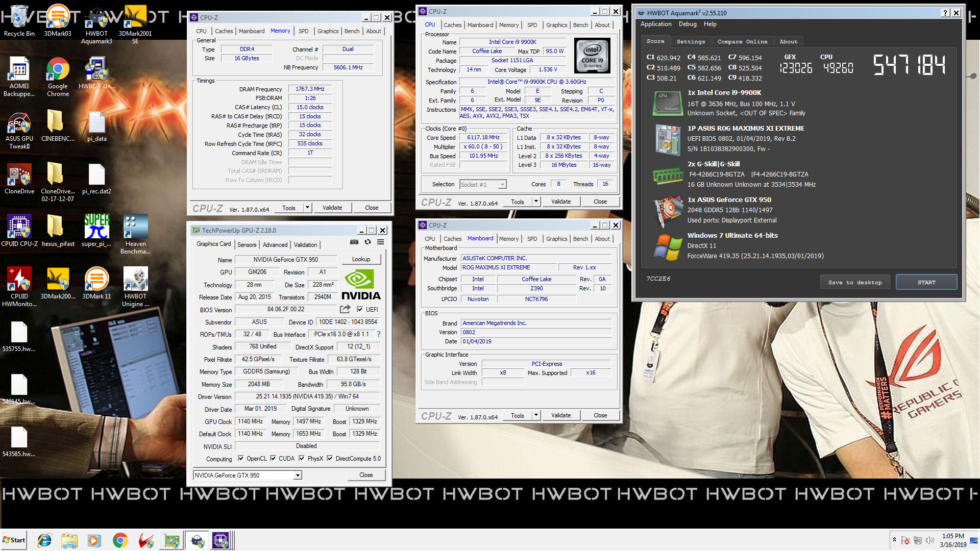Toggle the CUDA checkbox in GPU-Z
980x551 pixels.
tap(273, 458)
